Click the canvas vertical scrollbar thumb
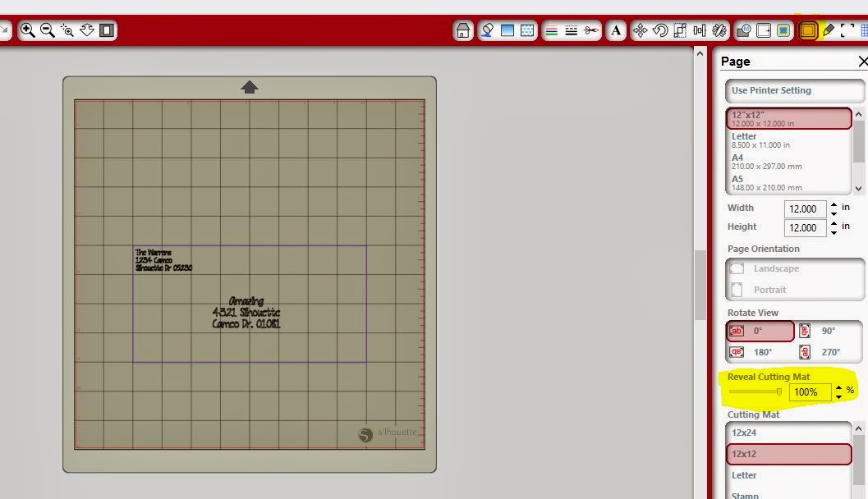Image resolution: width=868 pixels, height=499 pixels. coord(700,285)
